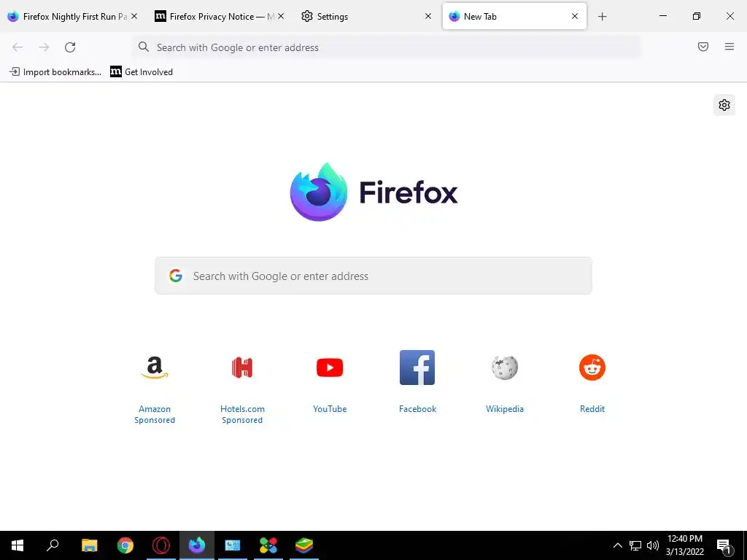The width and height of the screenshot is (747, 560).
Task: Open the Get Involved bookmark
Action: click(x=142, y=72)
